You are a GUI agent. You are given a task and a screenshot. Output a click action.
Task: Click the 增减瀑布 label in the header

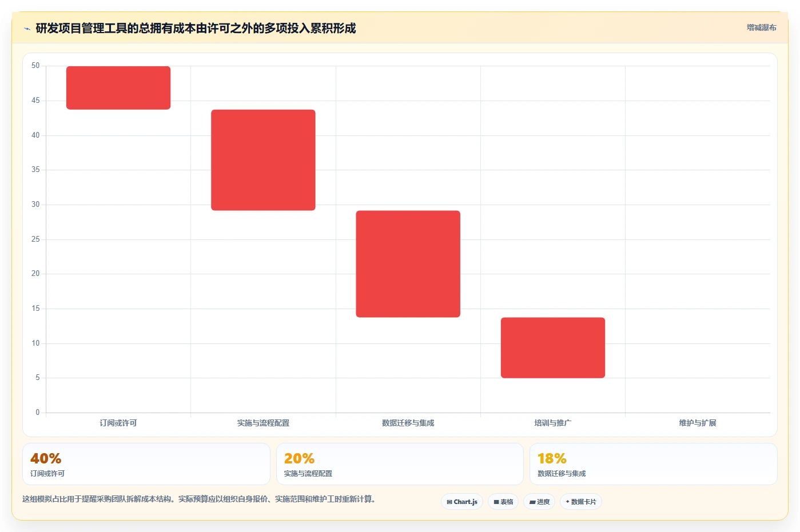761,27
